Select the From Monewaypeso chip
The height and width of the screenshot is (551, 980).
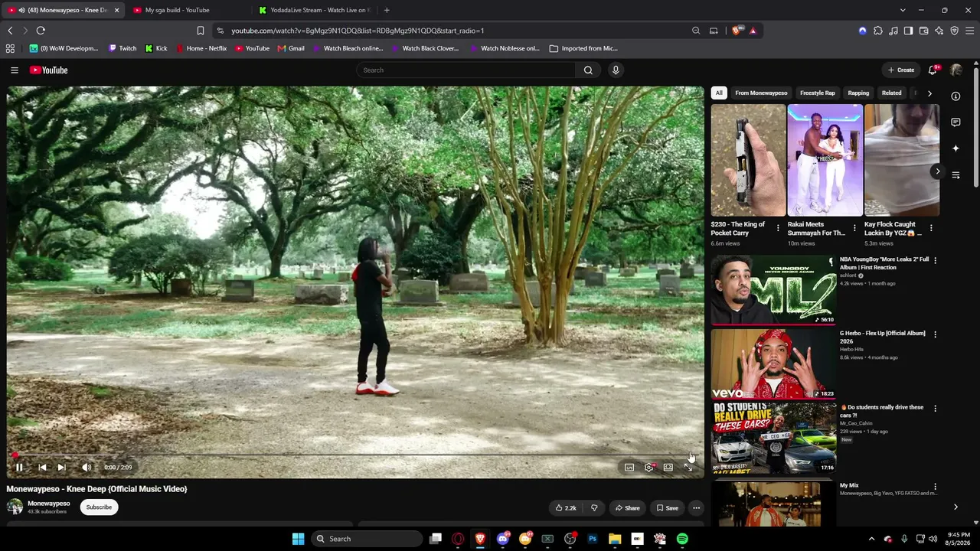pyautogui.click(x=761, y=93)
